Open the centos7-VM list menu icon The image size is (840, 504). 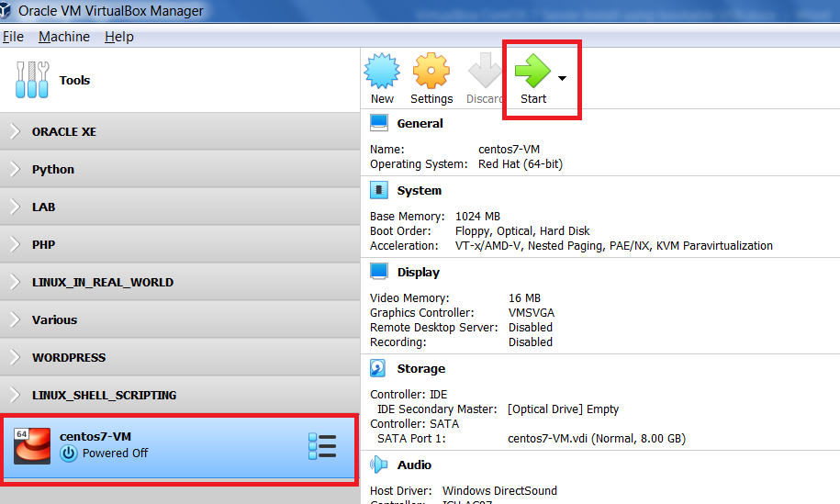tap(321, 446)
